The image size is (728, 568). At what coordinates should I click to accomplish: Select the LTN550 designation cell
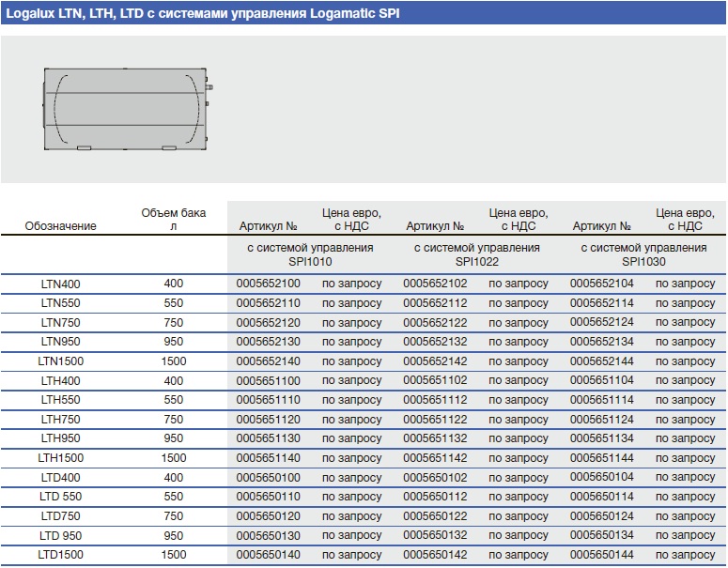(x=60, y=303)
